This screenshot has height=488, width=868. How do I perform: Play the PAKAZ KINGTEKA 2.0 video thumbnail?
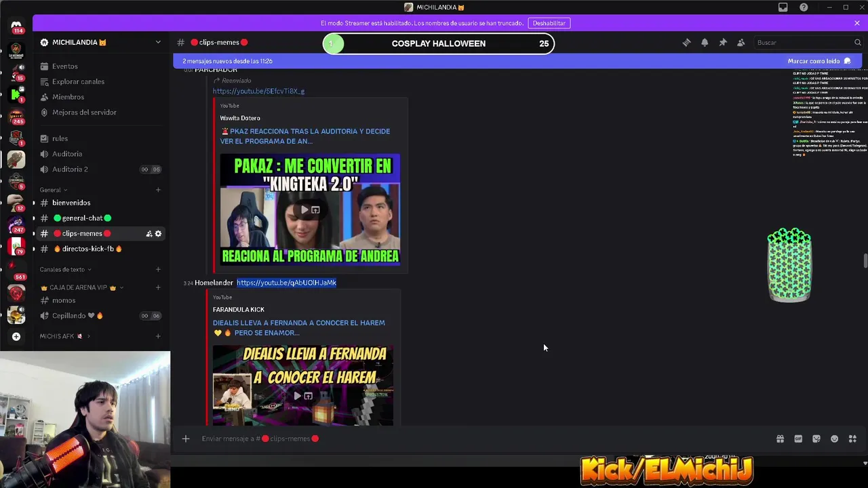coord(310,209)
